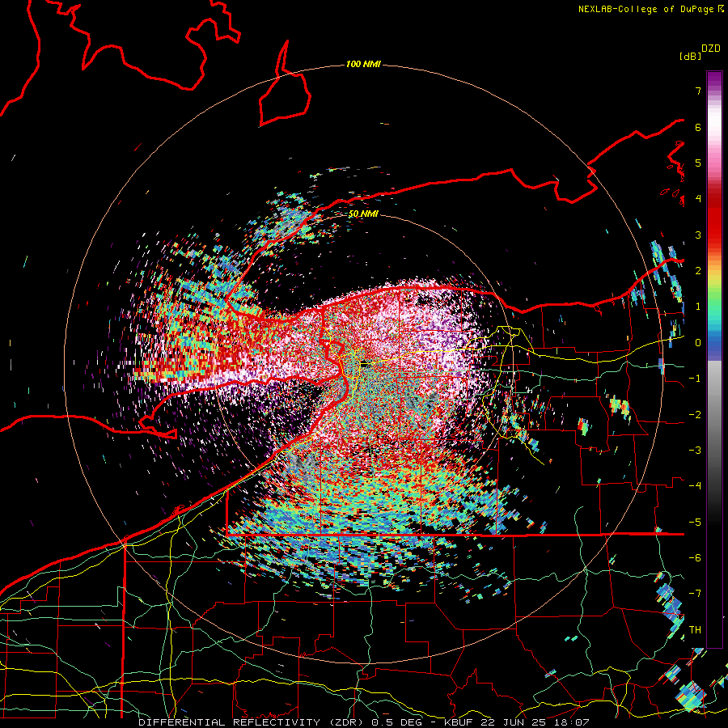The height and width of the screenshot is (728, 728).
Task: Click the 22 JUN 25 date in the caption
Action: (x=515, y=722)
